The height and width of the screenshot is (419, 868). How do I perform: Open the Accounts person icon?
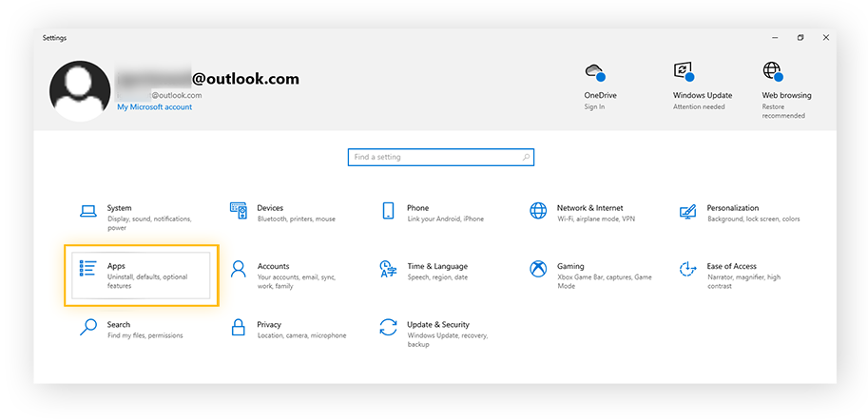click(x=239, y=269)
